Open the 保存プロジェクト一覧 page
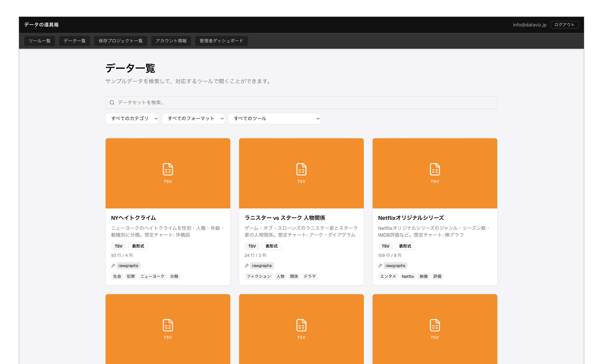 (x=120, y=41)
